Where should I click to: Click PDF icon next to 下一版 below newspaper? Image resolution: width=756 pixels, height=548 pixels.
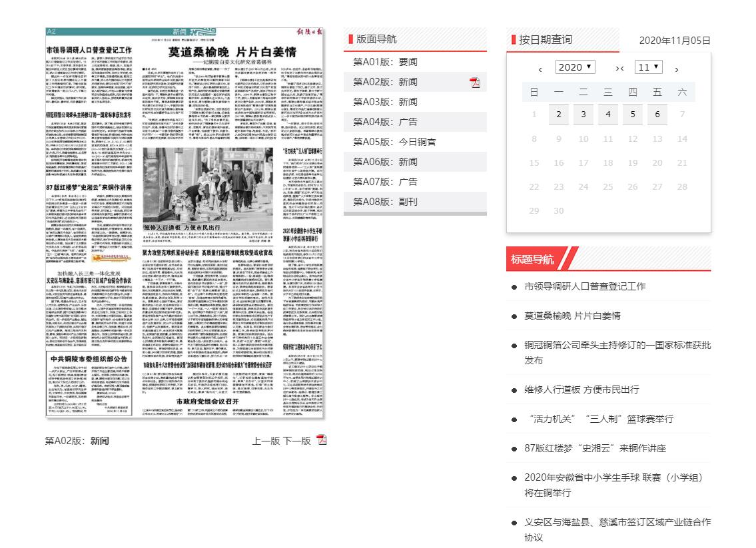coord(321,440)
